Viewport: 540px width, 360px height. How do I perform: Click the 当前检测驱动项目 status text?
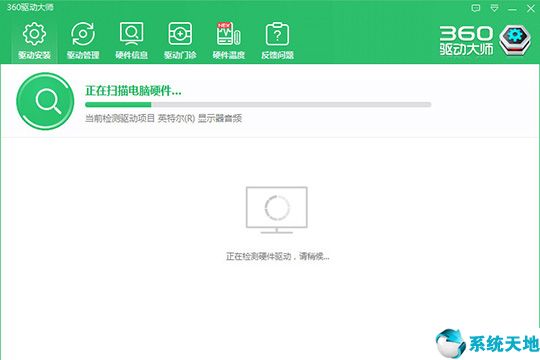tap(164, 119)
